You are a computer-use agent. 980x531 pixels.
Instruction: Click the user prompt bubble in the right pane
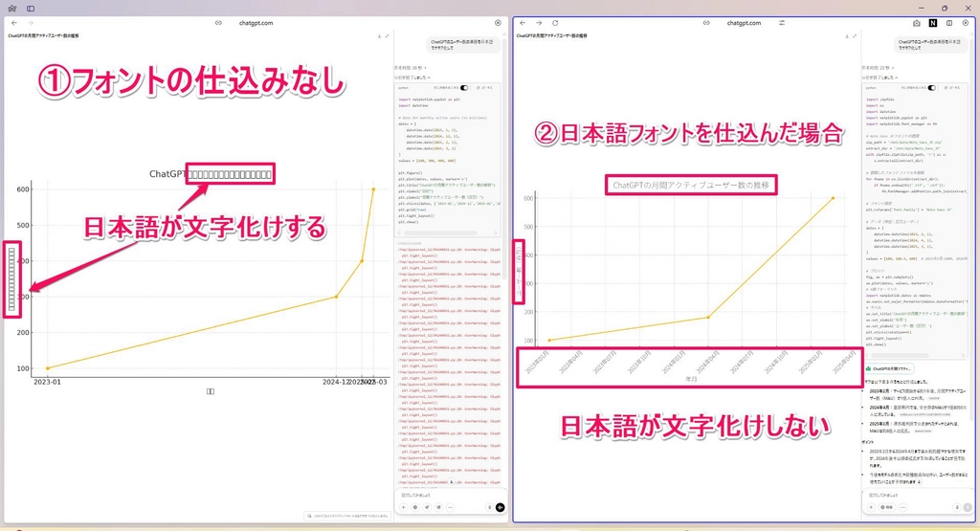(x=930, y=45)
